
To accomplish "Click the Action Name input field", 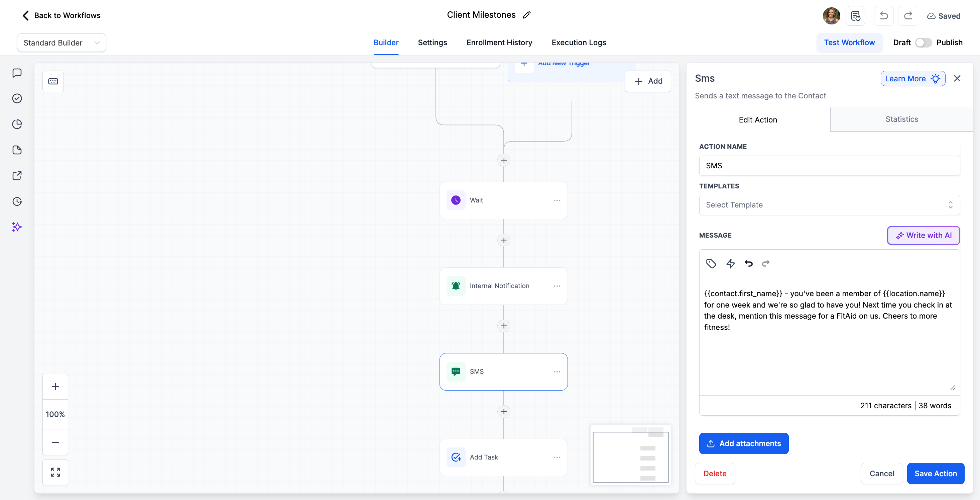I will tap(829, 166).
